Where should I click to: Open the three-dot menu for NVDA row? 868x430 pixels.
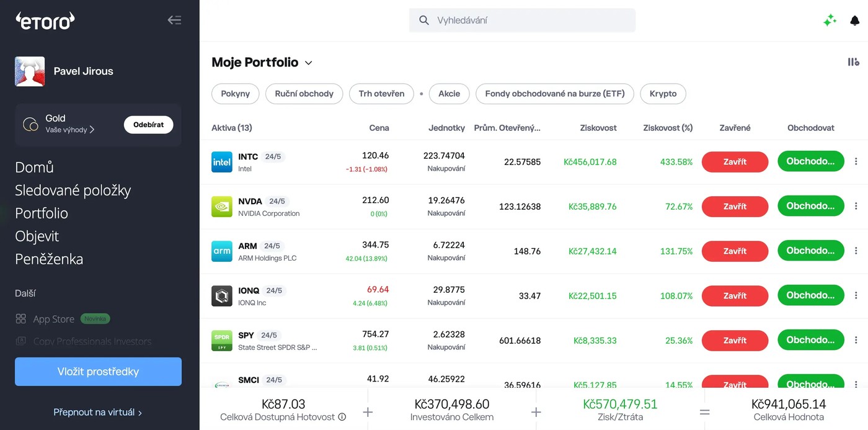tap(856, 207)
